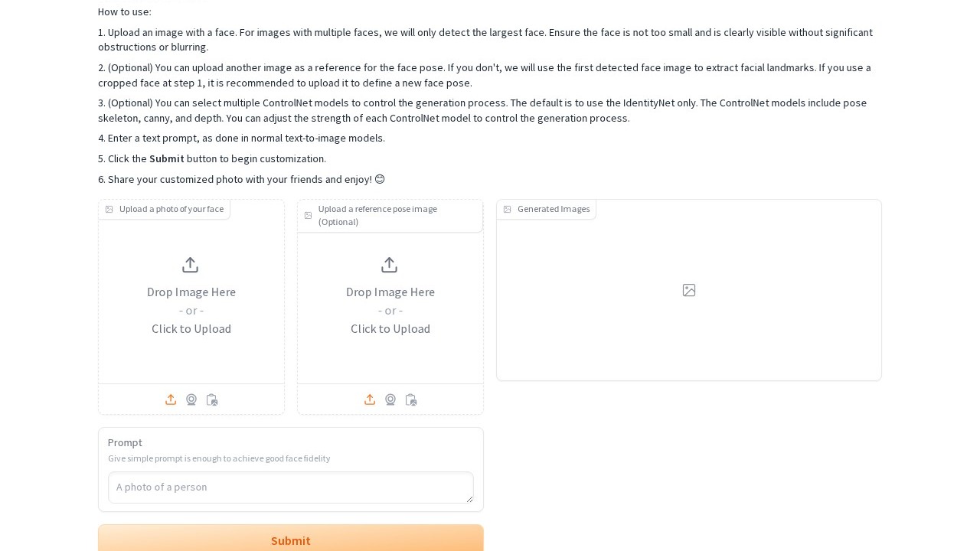
Task: Click the small image icon beside the Generated Images label
Action: pyautogui.click(x=507, y=209)
